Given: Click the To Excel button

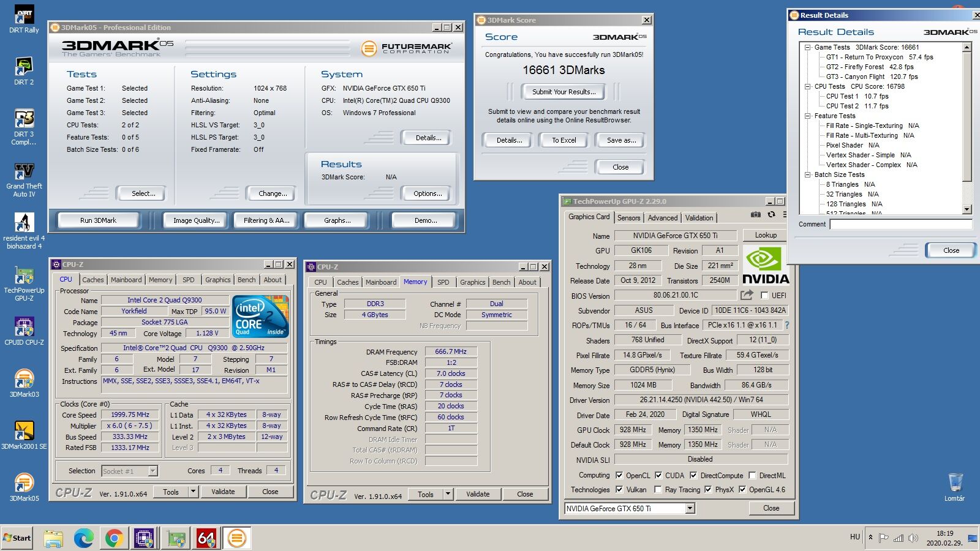Looking at the screenshot, I should click(564, 140).
